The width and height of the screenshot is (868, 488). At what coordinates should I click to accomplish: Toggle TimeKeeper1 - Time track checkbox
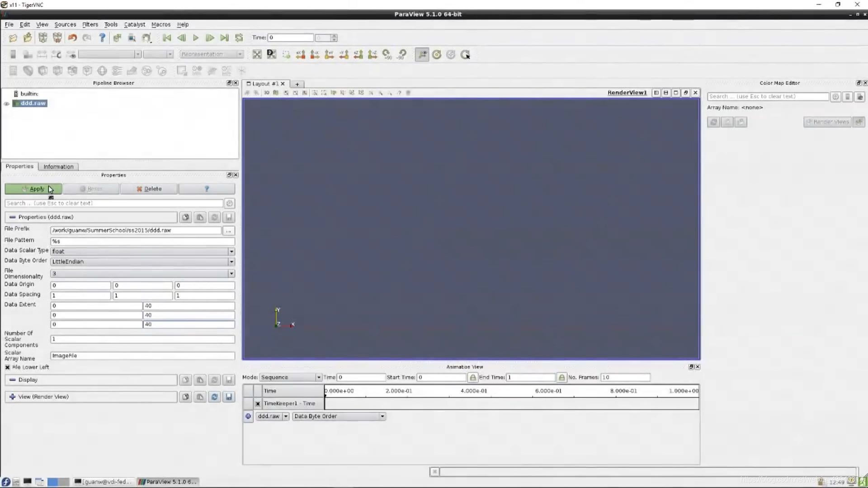(x=258, y=404)
